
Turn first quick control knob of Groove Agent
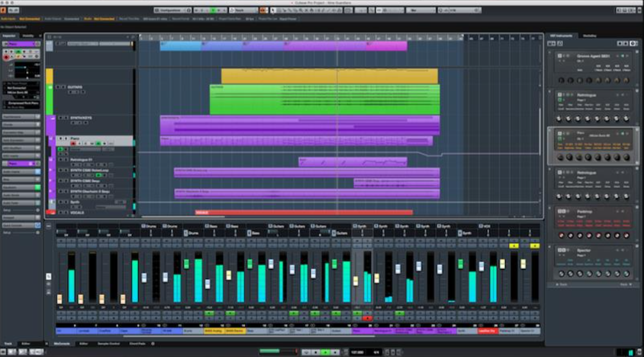point(561,80)
